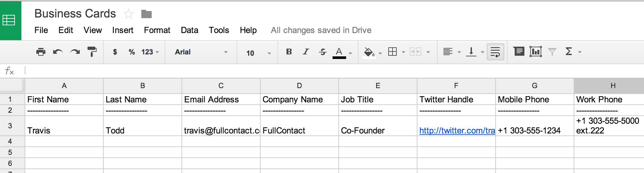Image resolution: width=644 pixels, height=173 pixels.
Task: Open the Data menu
Action: 189,30
